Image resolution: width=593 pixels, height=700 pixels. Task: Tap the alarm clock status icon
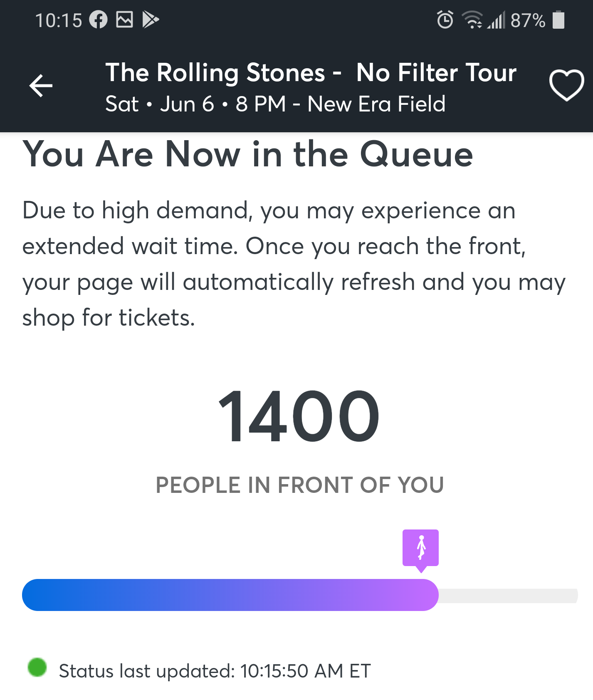pos(445,20)
